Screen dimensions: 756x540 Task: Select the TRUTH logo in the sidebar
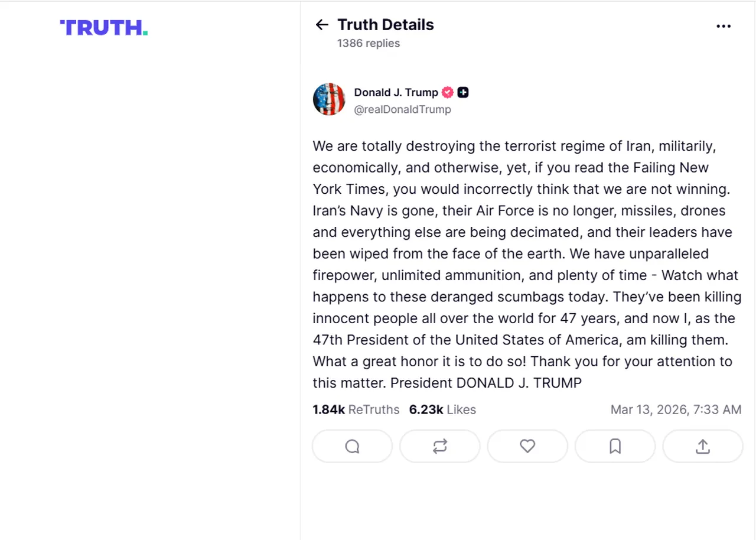coord(103,27)
